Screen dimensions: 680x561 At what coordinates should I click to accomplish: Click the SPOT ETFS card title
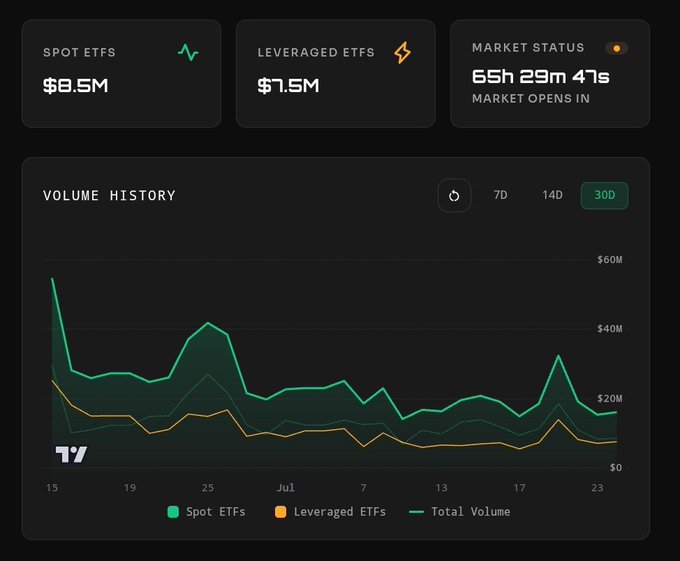pos(79,52)
